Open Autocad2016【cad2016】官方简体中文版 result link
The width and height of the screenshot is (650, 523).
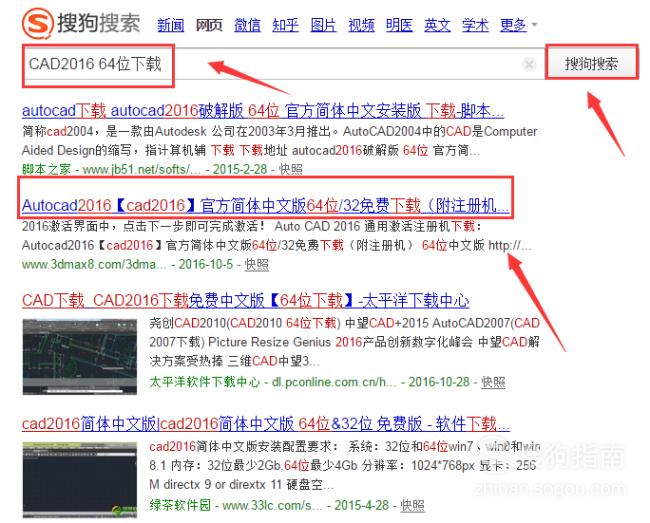pyautogui.click(x=265, y=205)
